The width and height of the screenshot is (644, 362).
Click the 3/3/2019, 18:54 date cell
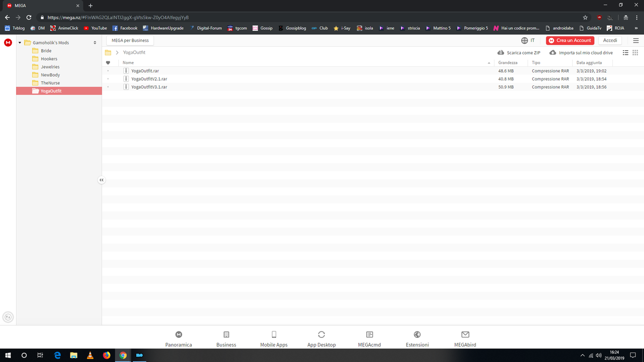point(592,79)
